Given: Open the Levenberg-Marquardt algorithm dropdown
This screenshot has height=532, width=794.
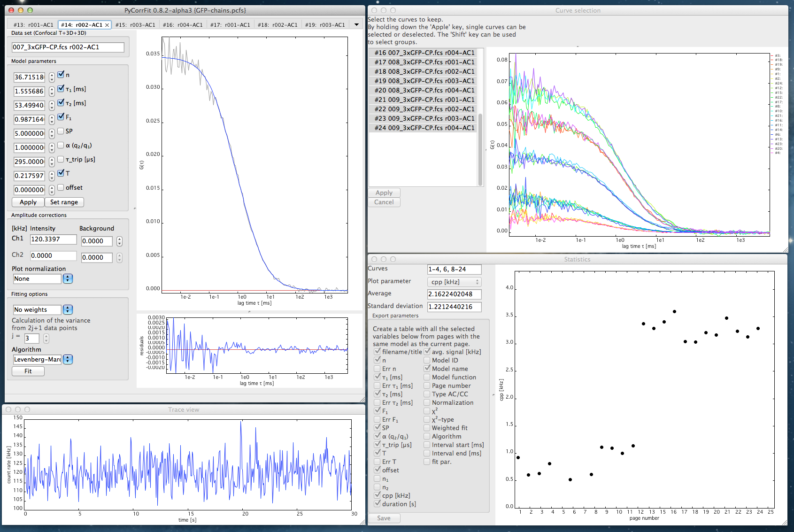Looking at the screenshot, I should pos(68,359).
